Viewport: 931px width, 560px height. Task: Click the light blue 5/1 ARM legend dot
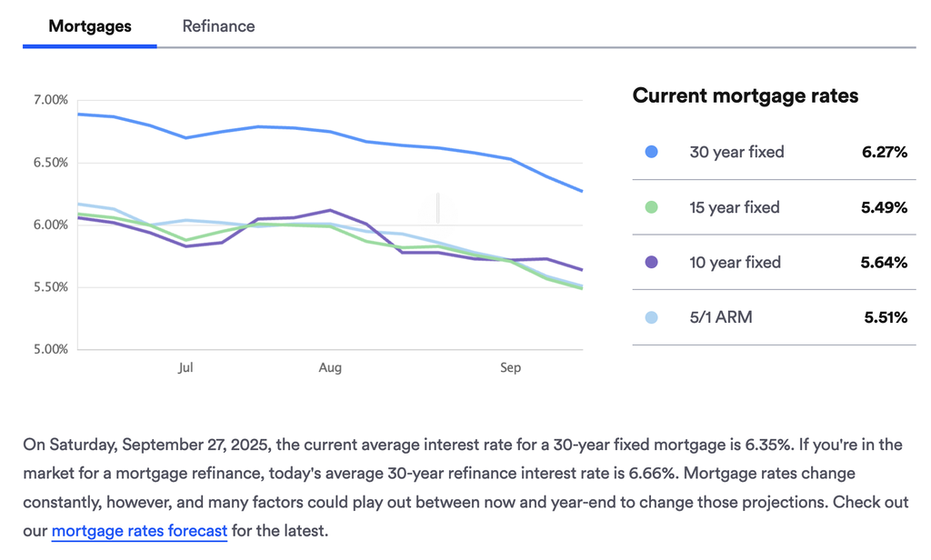pyautogui.click(x=651, y=317)
